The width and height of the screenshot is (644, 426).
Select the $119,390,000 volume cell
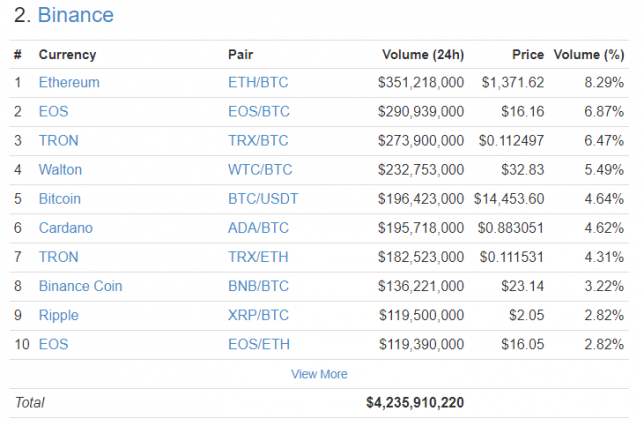pyautogui.click(x=421, y=345)
